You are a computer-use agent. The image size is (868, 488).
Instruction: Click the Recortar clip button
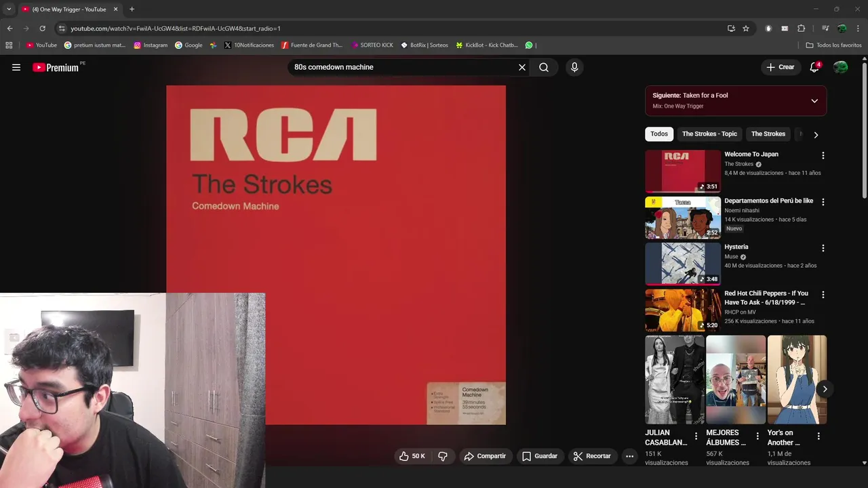pos(592,456)
